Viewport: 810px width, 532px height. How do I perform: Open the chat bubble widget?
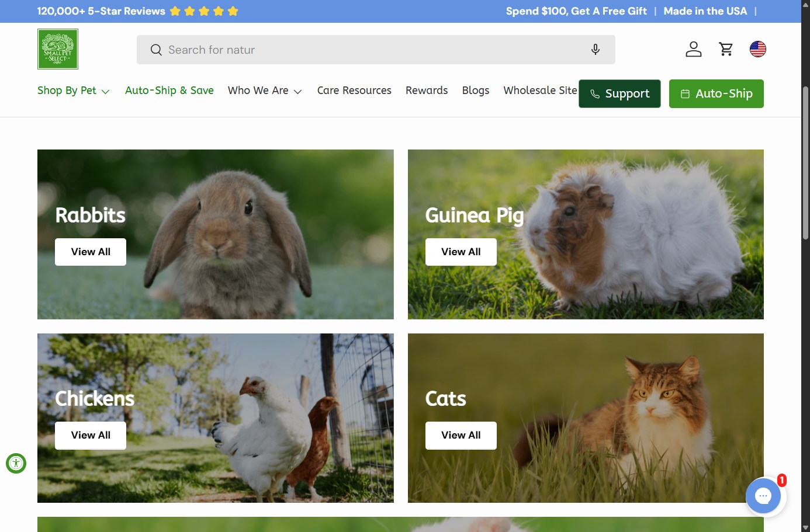[763, 496]
